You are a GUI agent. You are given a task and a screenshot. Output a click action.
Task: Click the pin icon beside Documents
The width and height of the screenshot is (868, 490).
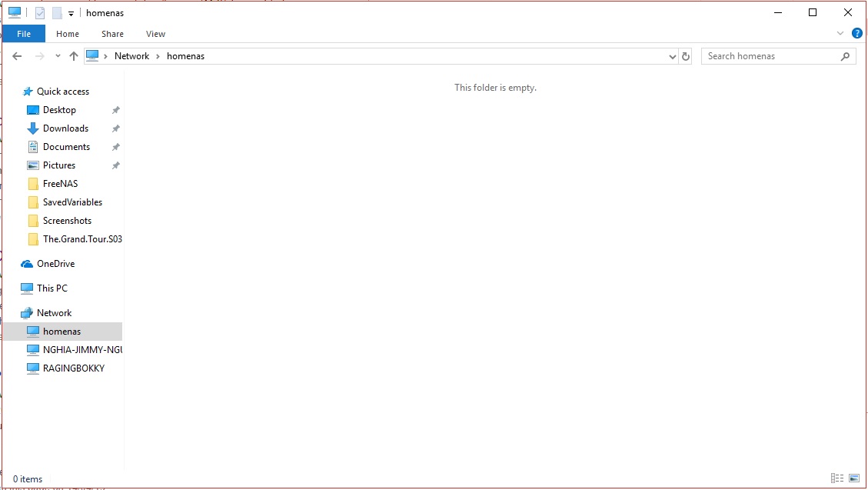coord(115,147)
